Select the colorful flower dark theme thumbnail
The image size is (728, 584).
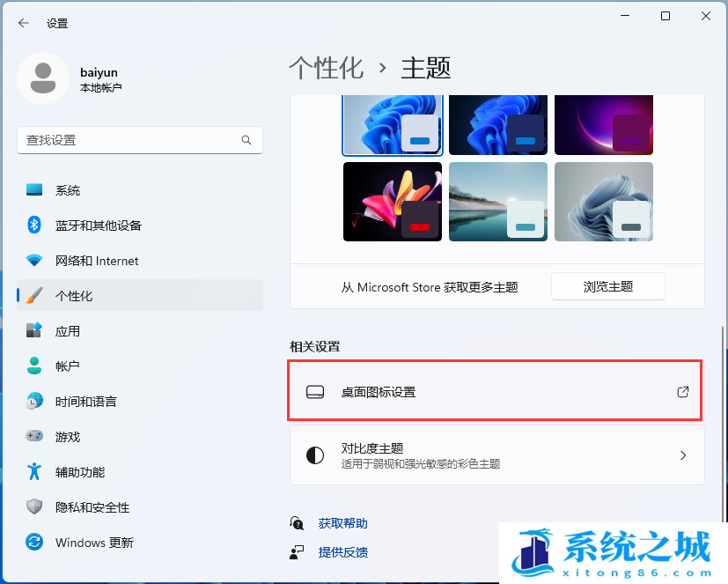(x=392, y=201)
